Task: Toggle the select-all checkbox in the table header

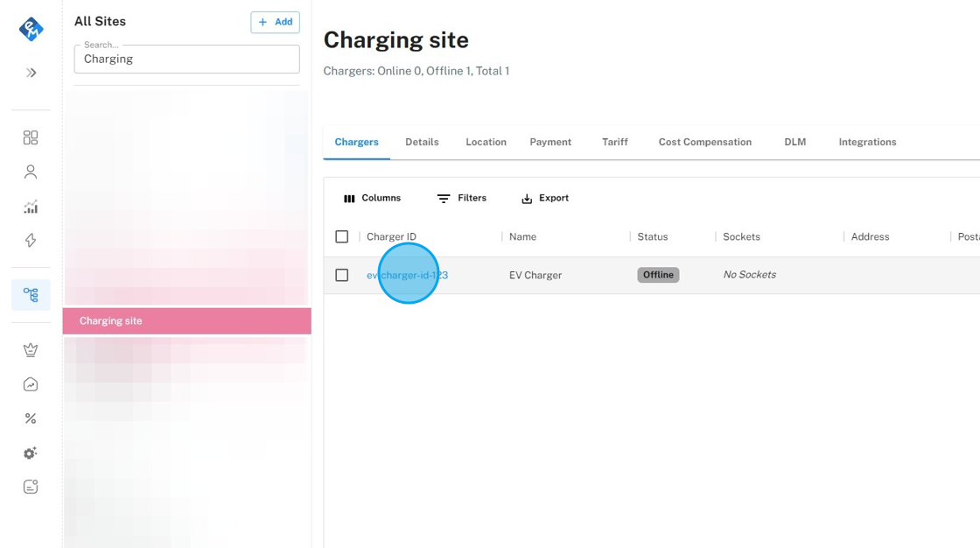Action: pos(342,236)
